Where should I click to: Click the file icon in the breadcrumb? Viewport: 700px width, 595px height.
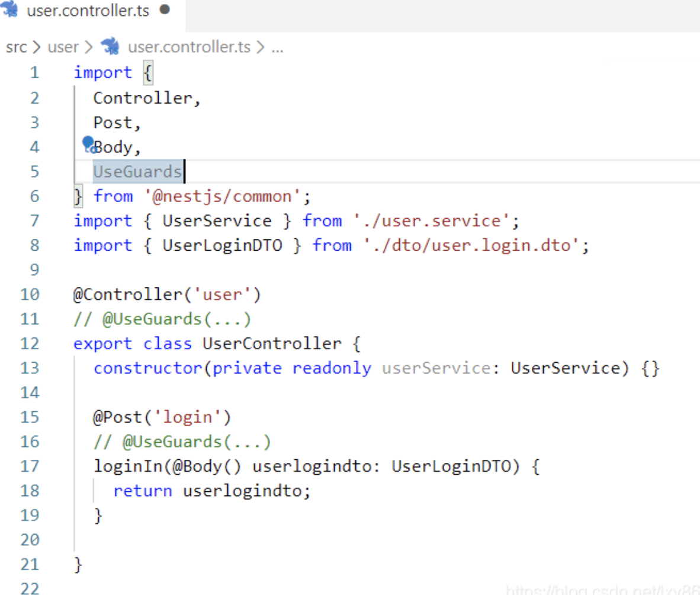(x=110, y=46)
